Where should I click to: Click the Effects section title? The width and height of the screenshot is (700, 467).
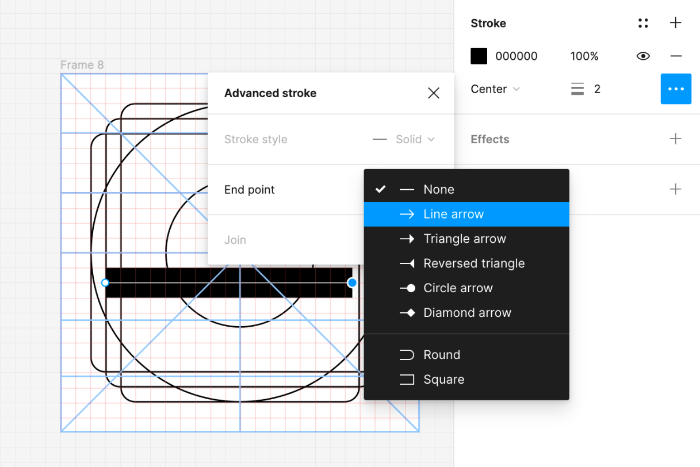coord(490,139)
